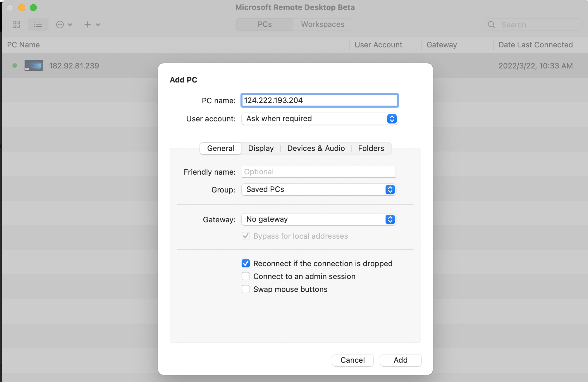Switch to grid view icon

tap(16, 25)
